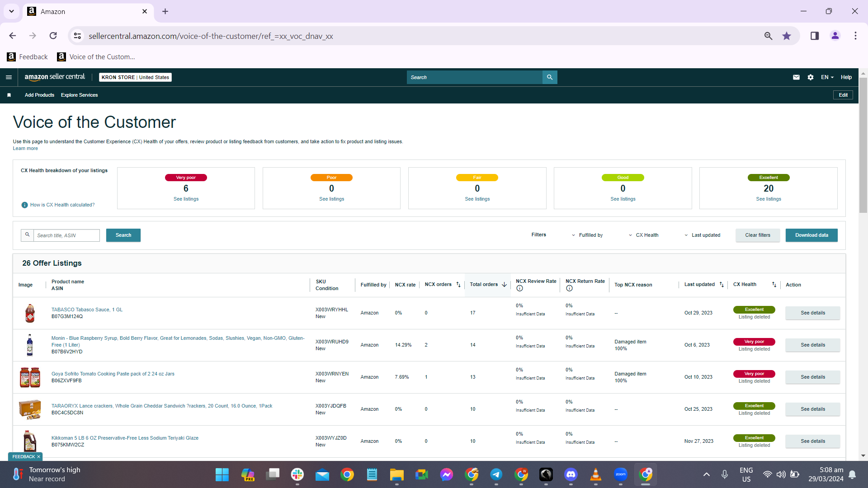Click the browser back arrow
This screenshot has height=488, width=868.
click(13, 36)
